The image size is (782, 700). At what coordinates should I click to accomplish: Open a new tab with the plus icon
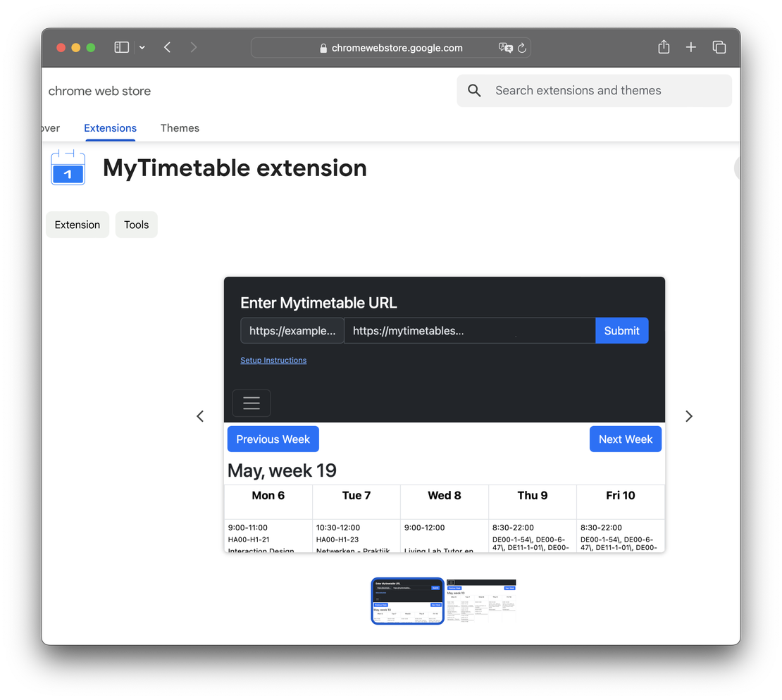691,47
